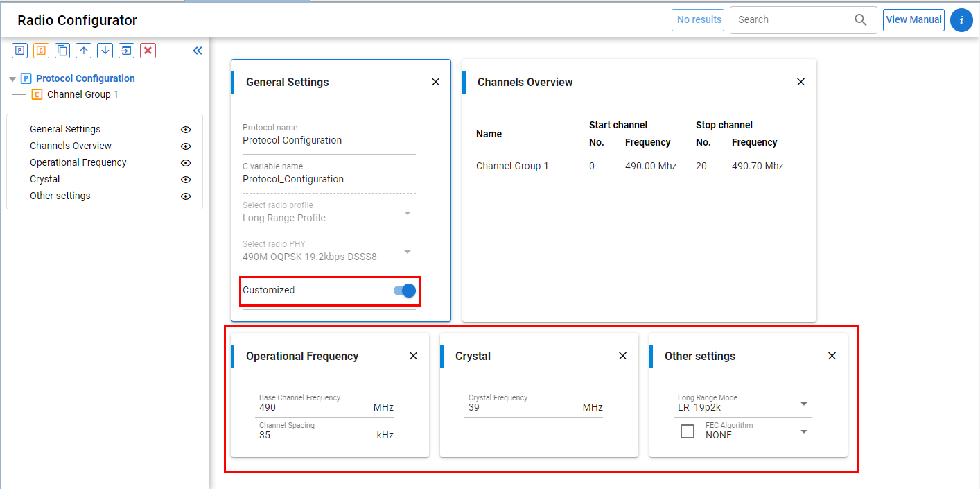
Task: Check the FEC Algorithm checkbox
Action: 688,431
